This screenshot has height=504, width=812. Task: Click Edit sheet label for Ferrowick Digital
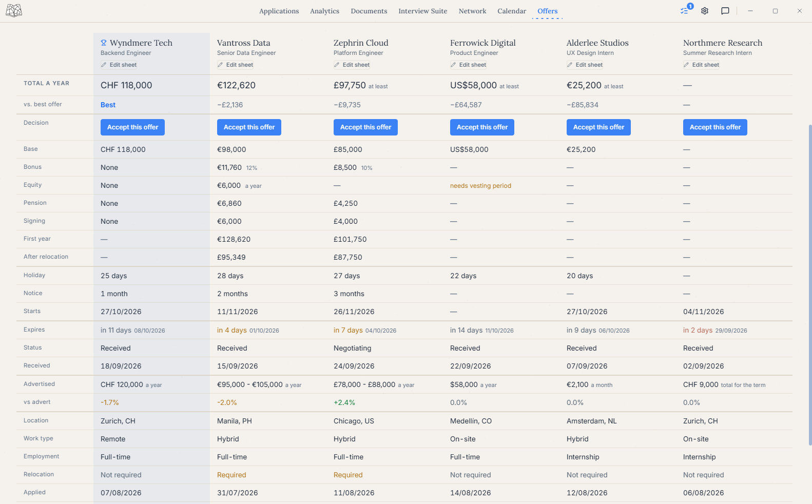coord(473,65)
